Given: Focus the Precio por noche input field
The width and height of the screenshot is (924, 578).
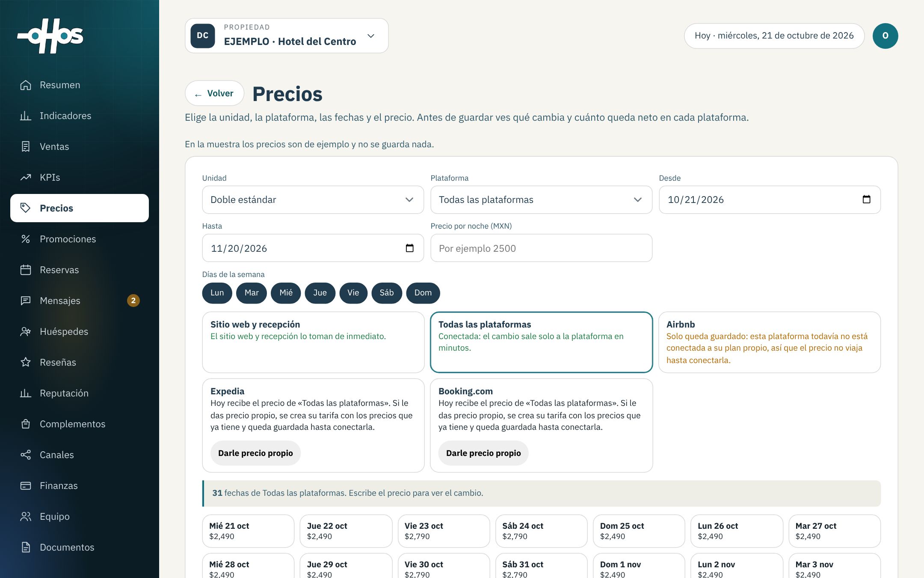Looking at the screenshot, I should tap(541, 248).
